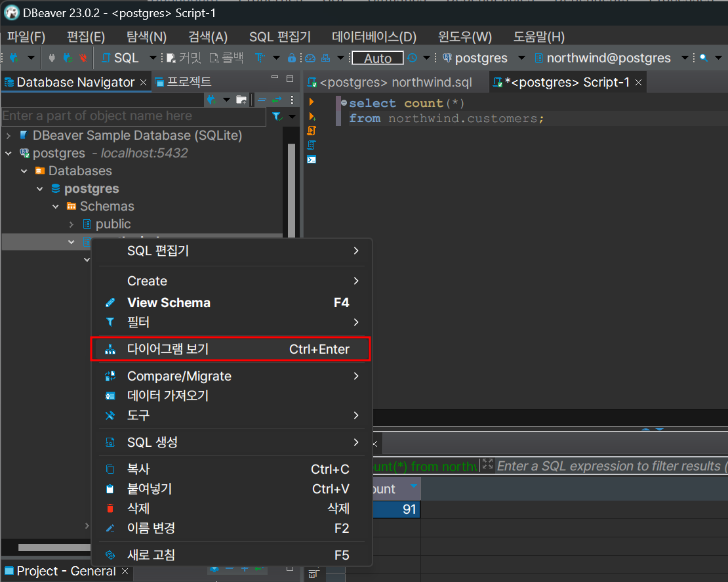Open dropdown next to transaction mode icon
Viewport: 728px width, 582px height.
276,58
